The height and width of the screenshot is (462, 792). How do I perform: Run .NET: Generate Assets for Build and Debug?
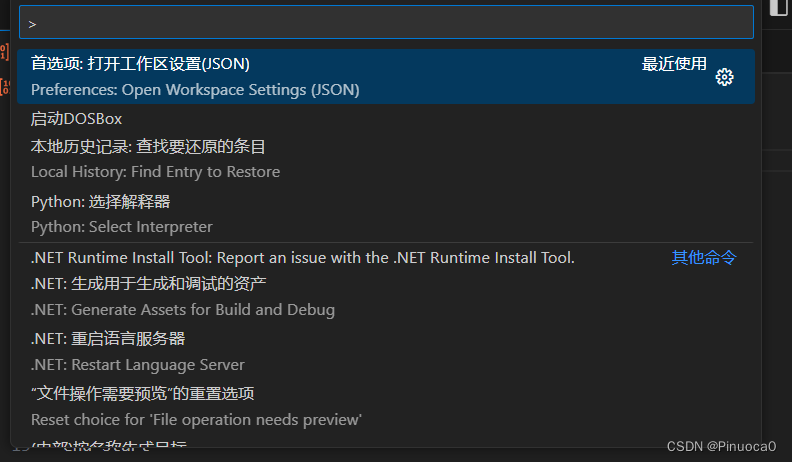[x=386, y=297]
